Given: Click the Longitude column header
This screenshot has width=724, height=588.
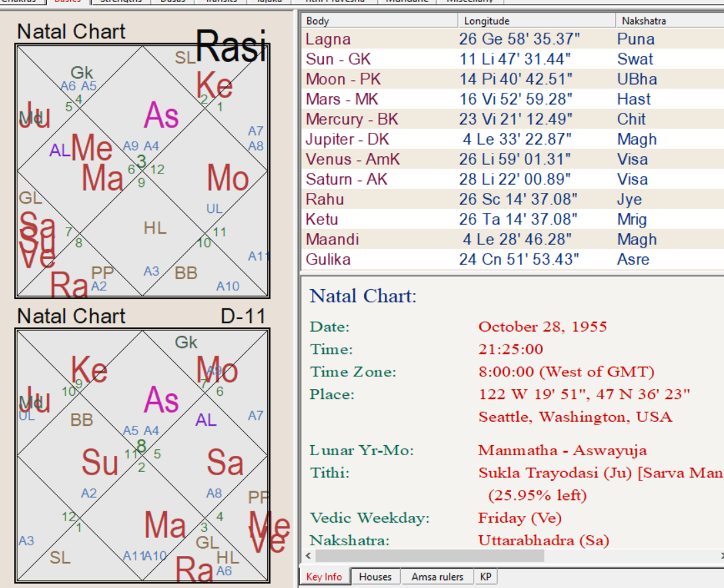Looking at the screenshot, I should (536, 21).
